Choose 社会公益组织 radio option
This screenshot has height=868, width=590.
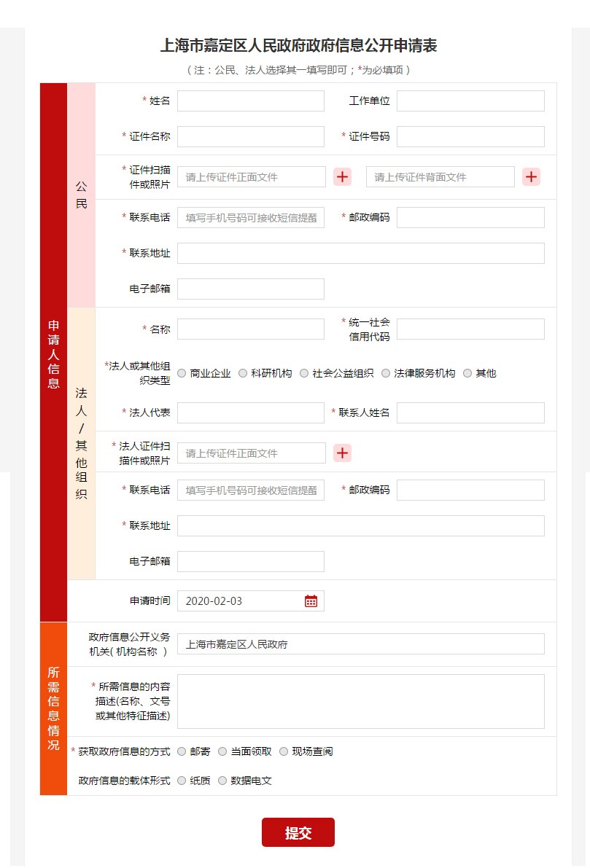point(304,373)
